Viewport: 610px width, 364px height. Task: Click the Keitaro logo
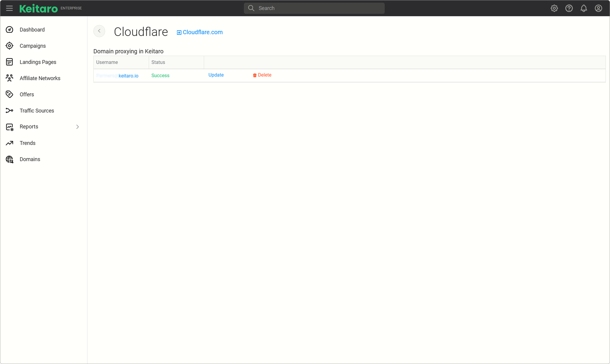pos(39,9)
